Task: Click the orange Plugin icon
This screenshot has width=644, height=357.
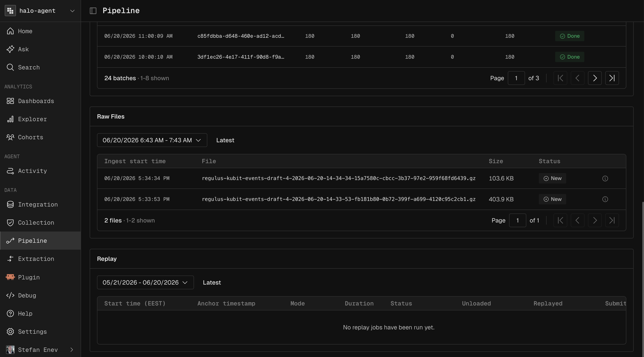Action: [10, 277]
